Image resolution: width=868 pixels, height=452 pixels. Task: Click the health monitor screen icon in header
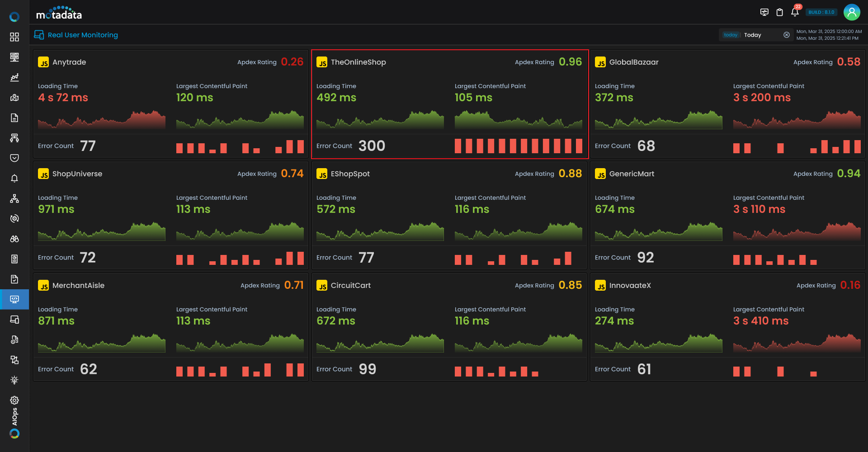point(764,12)
